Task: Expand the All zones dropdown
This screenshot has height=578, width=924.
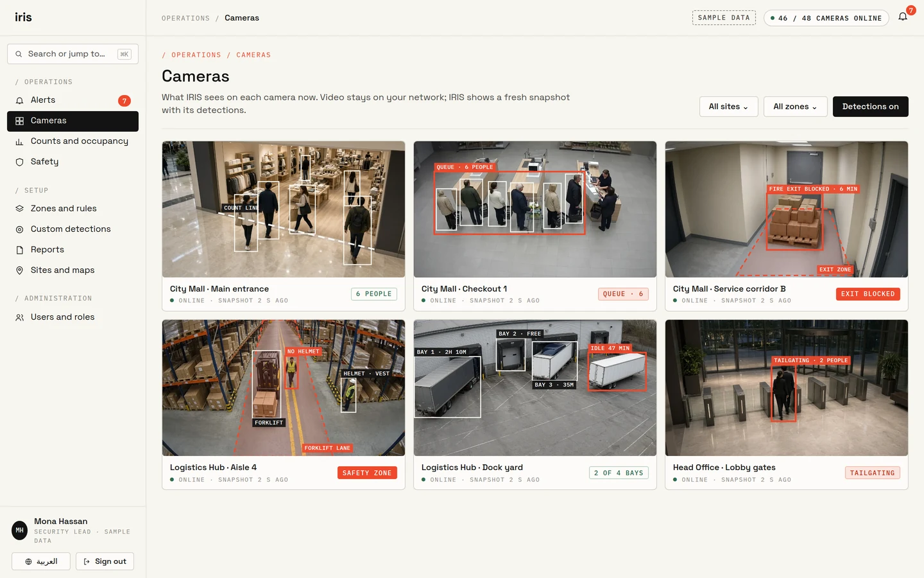Action: point(795,107)
